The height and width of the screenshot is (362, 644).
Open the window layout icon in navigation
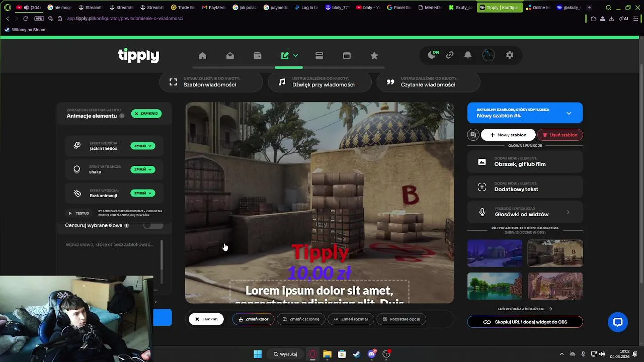[x=347, y=56]
